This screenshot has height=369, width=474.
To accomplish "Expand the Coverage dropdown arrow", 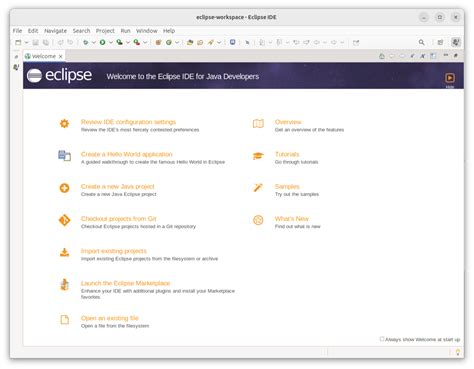I will (x=128, y=42).
